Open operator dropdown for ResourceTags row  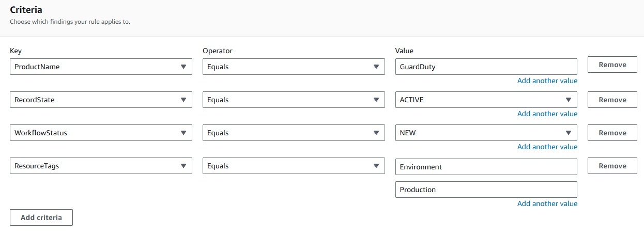click(x=293, y=166)
